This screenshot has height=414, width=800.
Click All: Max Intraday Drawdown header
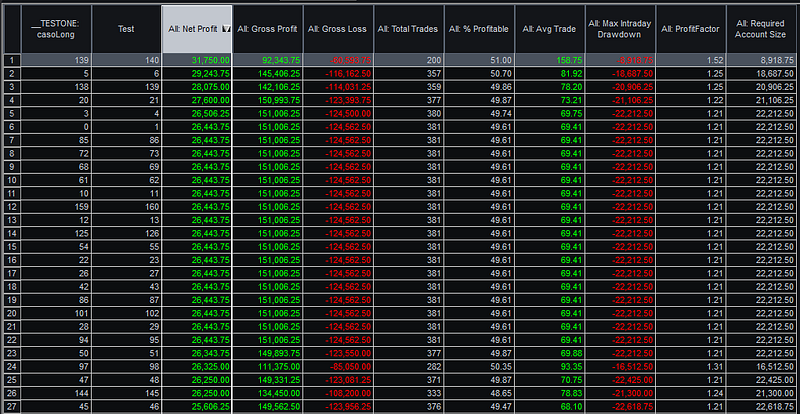(620, 29)
